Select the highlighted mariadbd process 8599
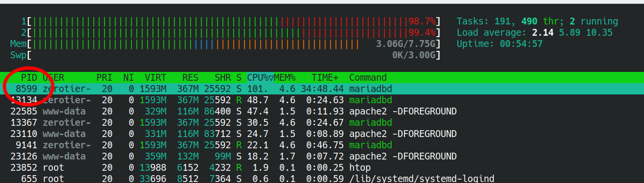Image resolution: width=644 pixels, height=183 pixels. [x=322, y=89]
